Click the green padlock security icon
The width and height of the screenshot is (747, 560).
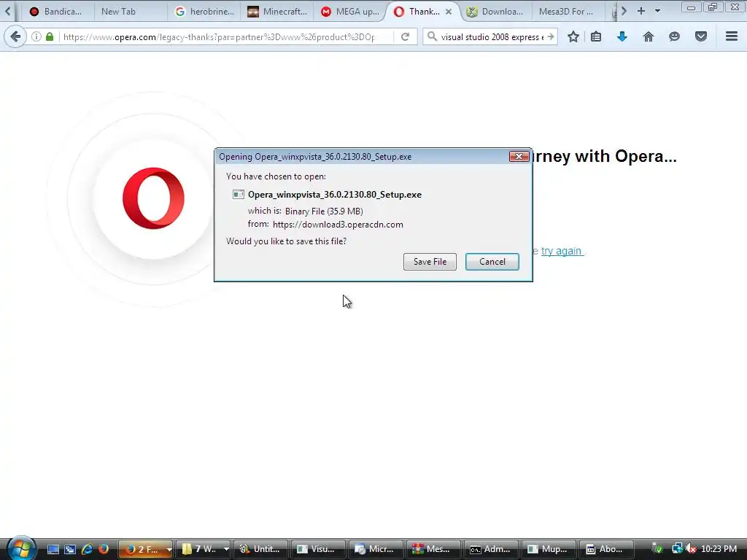[x=50, y=36]
